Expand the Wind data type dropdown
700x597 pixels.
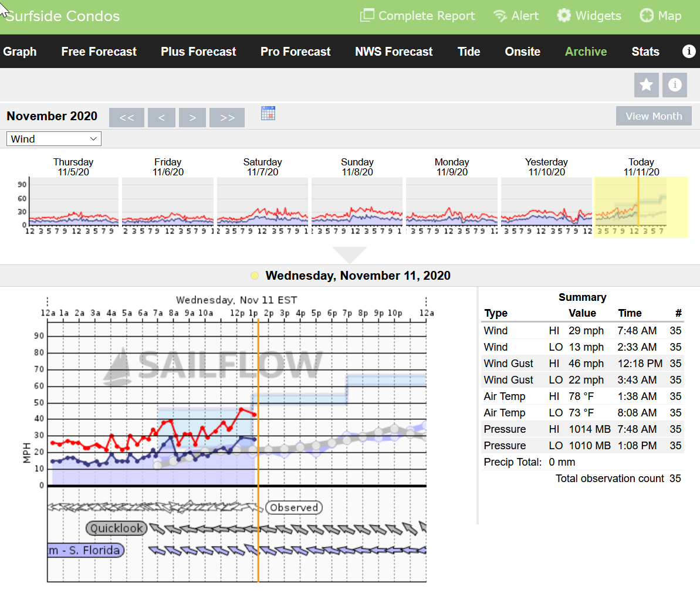pyautogui.click(x=54, y=139)
